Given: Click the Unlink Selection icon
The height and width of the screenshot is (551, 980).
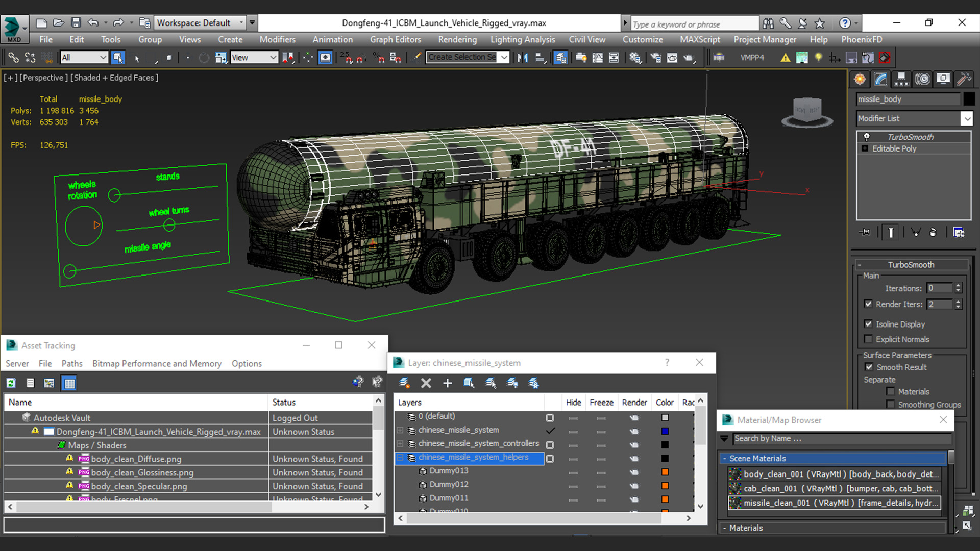Looking at the screenshot, I should pos(30,58).
